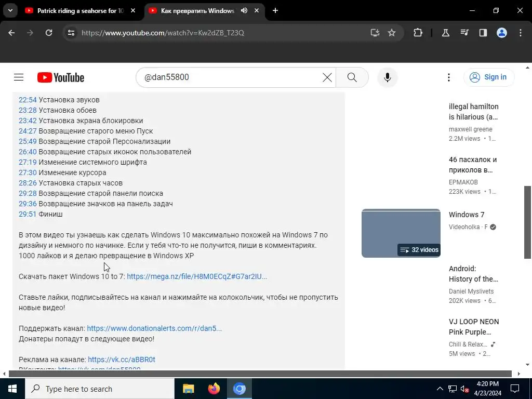The image size is (532, 399).
Task: Open the muted volume tray icon
Action: [465, 389]
